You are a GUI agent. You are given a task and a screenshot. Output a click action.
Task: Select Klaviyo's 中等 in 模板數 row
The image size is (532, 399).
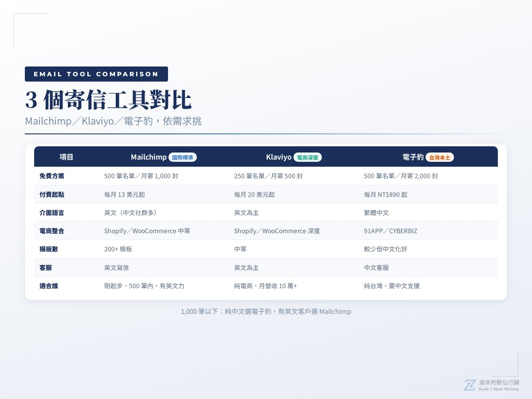tap(240, 249)
